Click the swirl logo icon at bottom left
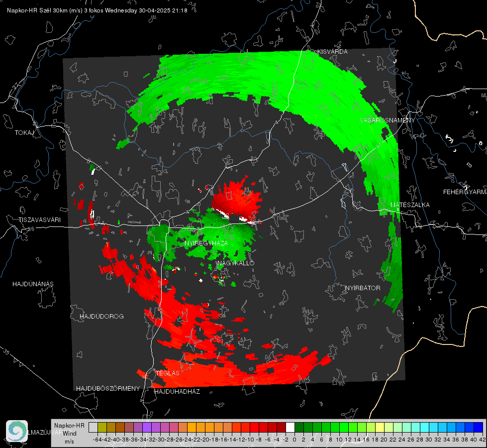The image size is (487, 448). [17, 431]
